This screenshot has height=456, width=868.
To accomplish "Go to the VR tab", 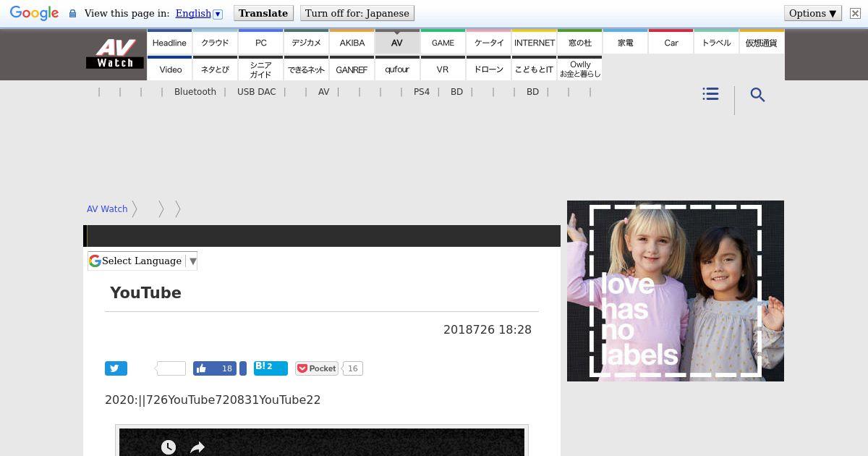I will 443,69.
